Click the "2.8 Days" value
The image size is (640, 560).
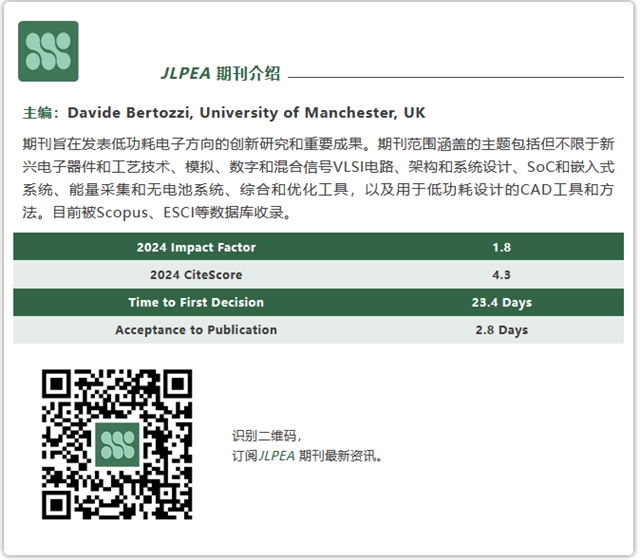[x=501, y=330]
